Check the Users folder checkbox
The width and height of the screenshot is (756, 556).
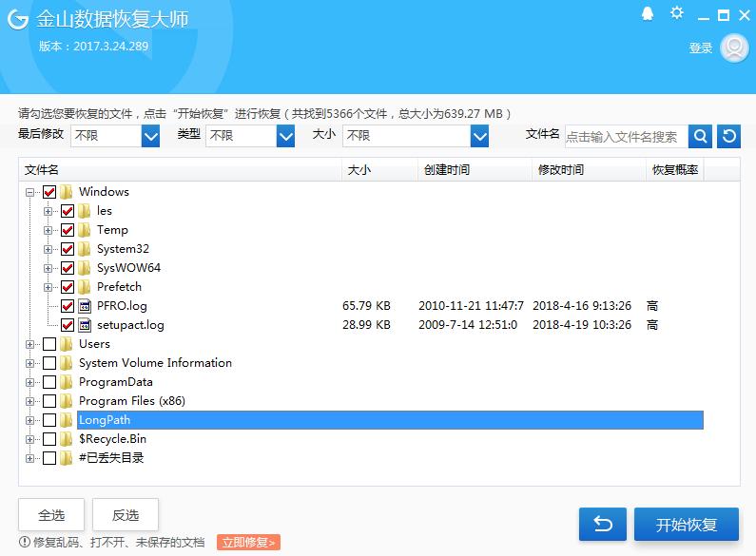tap(49, 344)
